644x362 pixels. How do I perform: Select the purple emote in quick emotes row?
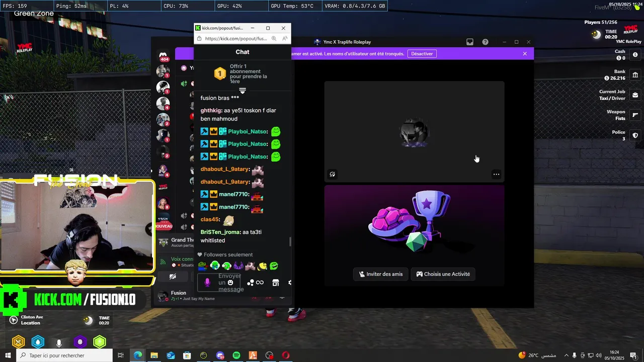pos(238,266)
